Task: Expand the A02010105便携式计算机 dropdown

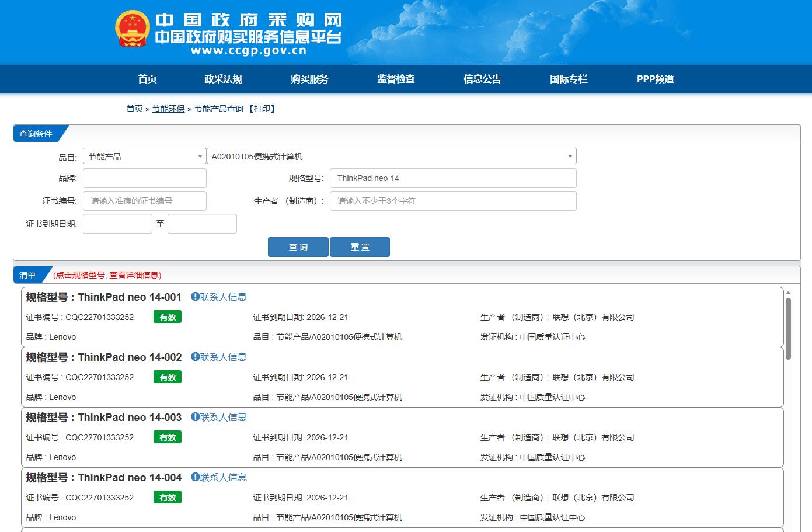Action: pos(391,157)
